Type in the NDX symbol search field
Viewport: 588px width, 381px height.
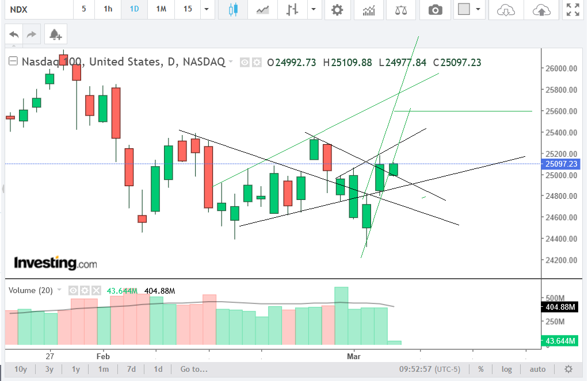[x=35, y=9]
